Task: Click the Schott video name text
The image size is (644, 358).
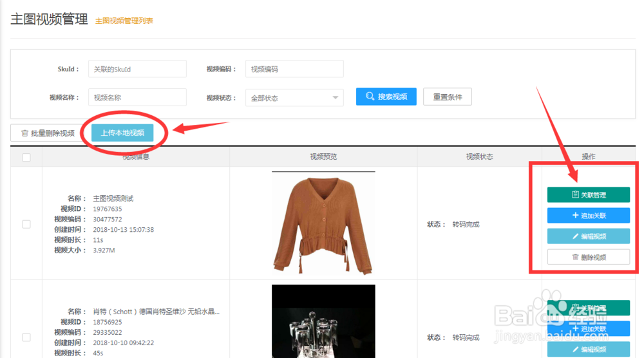Action: [x=156, y=312]
